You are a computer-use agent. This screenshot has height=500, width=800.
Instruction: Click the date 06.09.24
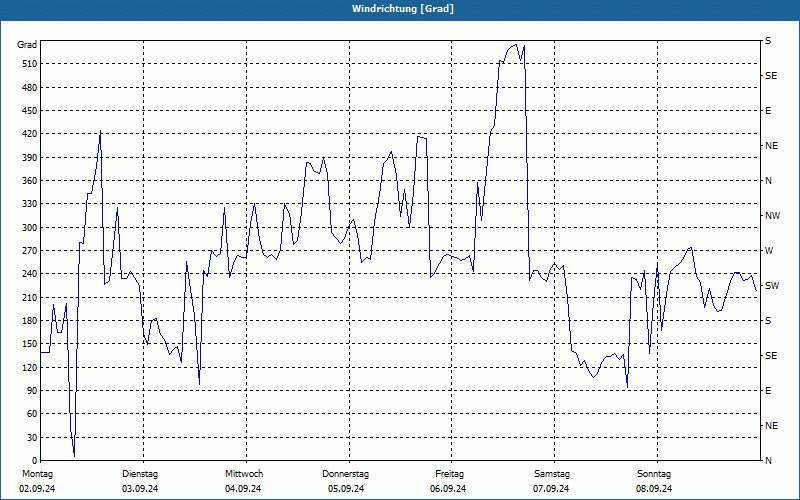click(448, 489)
